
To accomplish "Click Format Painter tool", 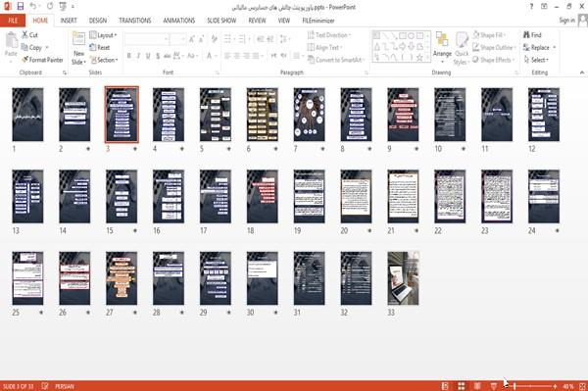I will [x=42, y=60].
